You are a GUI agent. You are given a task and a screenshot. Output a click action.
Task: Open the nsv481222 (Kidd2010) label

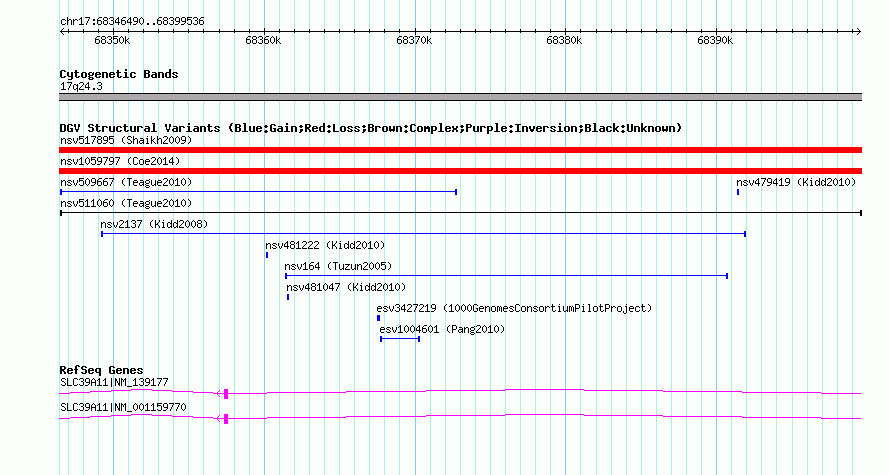point(325,245)
